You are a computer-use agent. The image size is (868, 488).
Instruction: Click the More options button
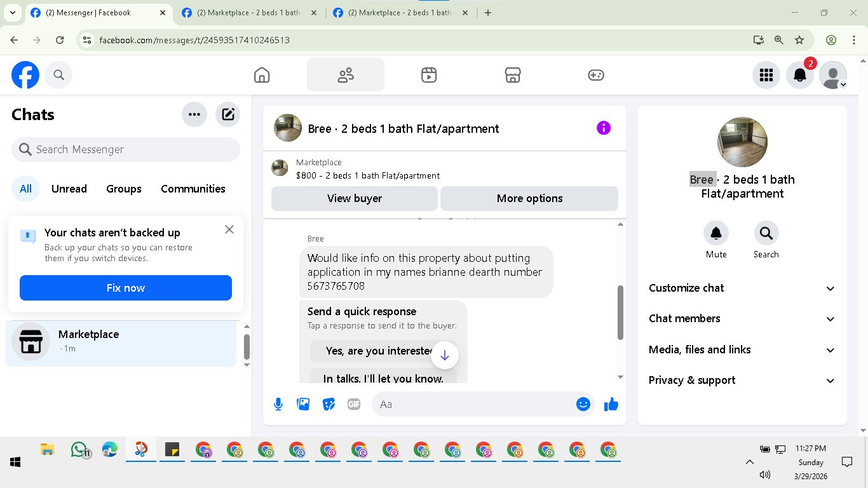pyautogui.click(x=529, y=198)
